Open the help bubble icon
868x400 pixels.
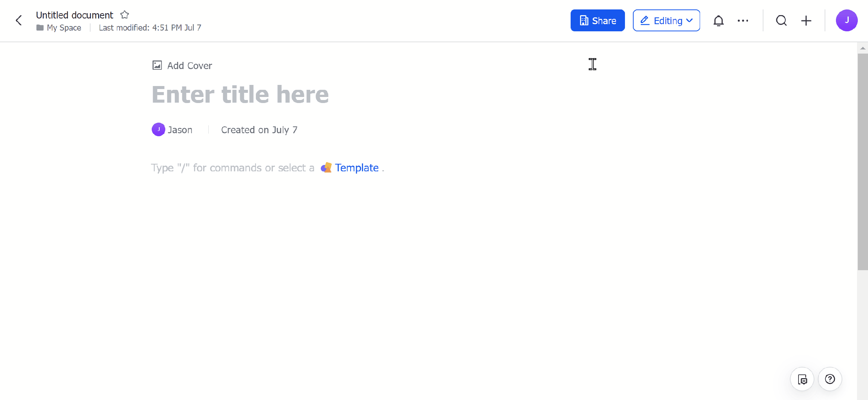[x=830, y=379]
